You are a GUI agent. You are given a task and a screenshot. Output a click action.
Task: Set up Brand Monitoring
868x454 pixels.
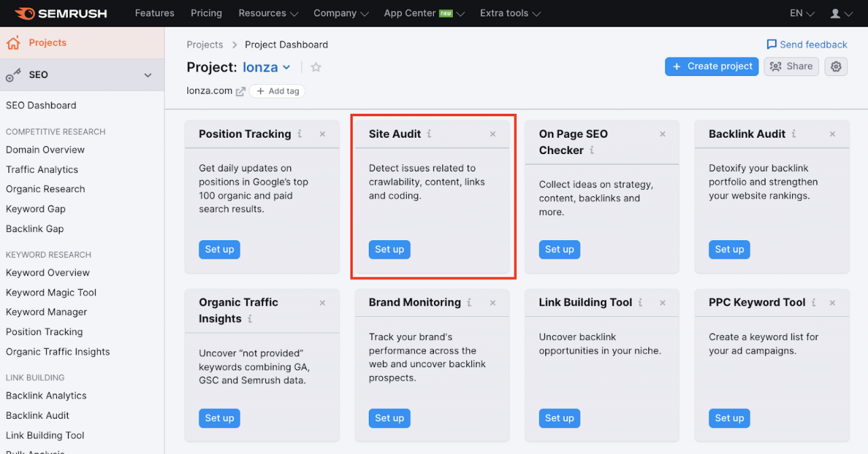pos(389,418)
